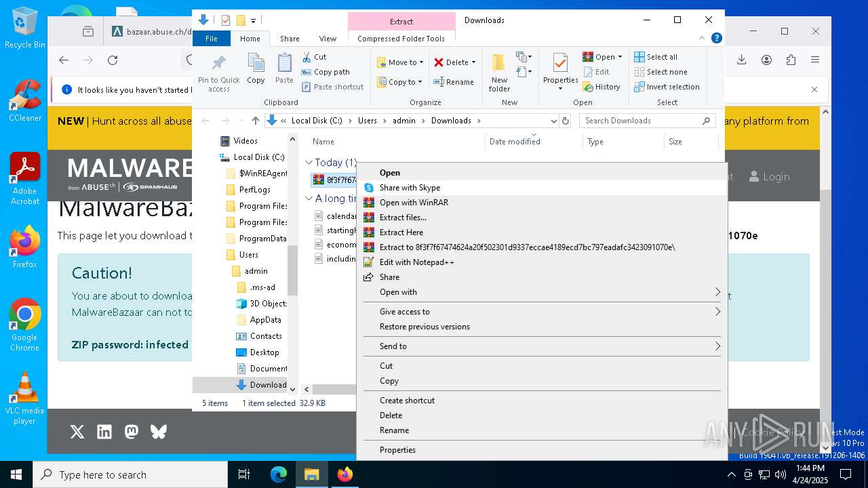The width and height of the screenshot is (868, 488).
Task: Open the Copy to dropdown
Action: pyautogui.click(x=399, y=82)
